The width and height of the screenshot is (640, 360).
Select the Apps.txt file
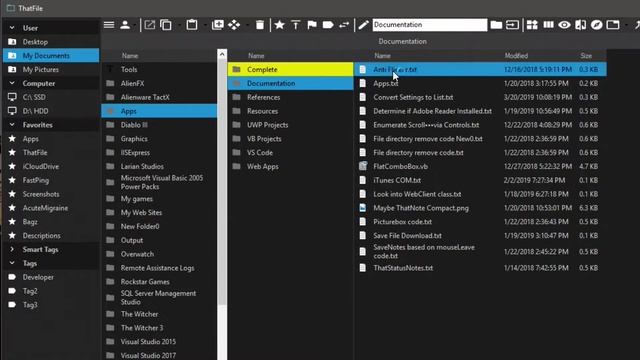coord(480,83)
